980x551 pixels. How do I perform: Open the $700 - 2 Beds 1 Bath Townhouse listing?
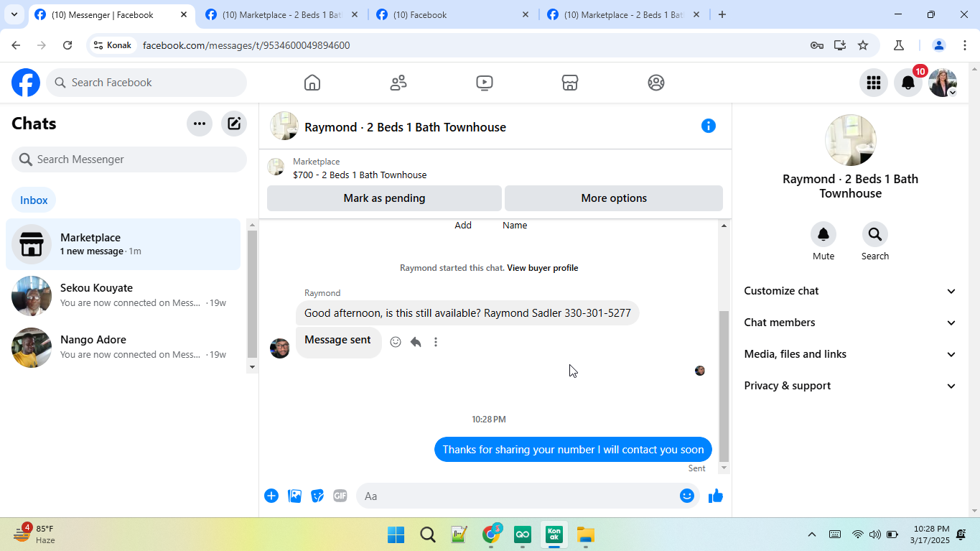[x=360, y=175]
